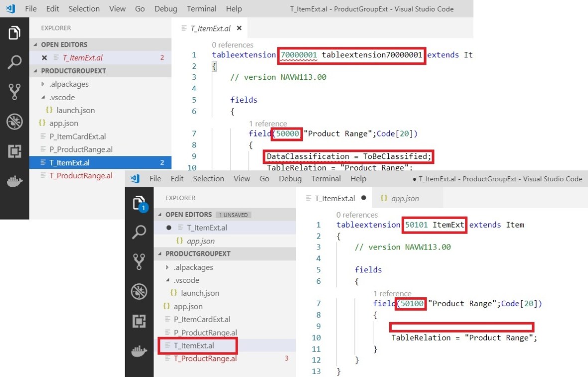Open Selection menu in the upper back window

84,9
